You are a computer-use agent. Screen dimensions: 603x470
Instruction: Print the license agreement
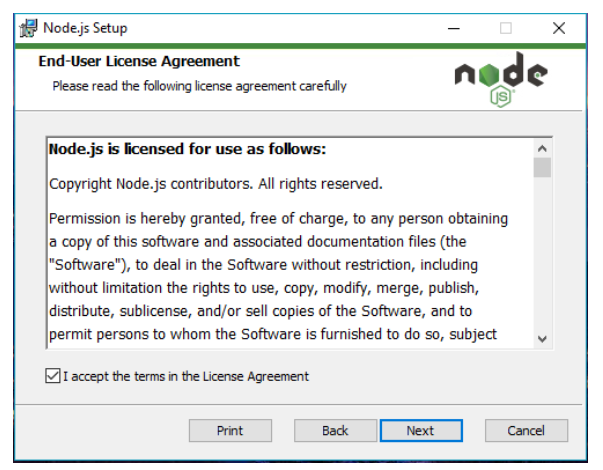tap(230, 430)
